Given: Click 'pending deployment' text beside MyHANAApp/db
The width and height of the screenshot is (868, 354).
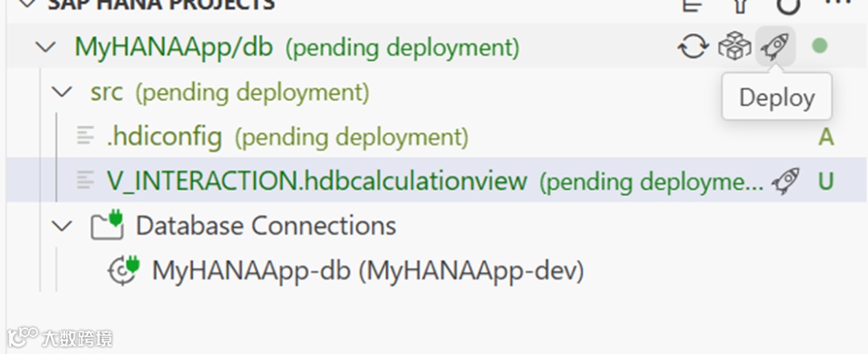Looking at the screenshot, I should tap(403, 48).
